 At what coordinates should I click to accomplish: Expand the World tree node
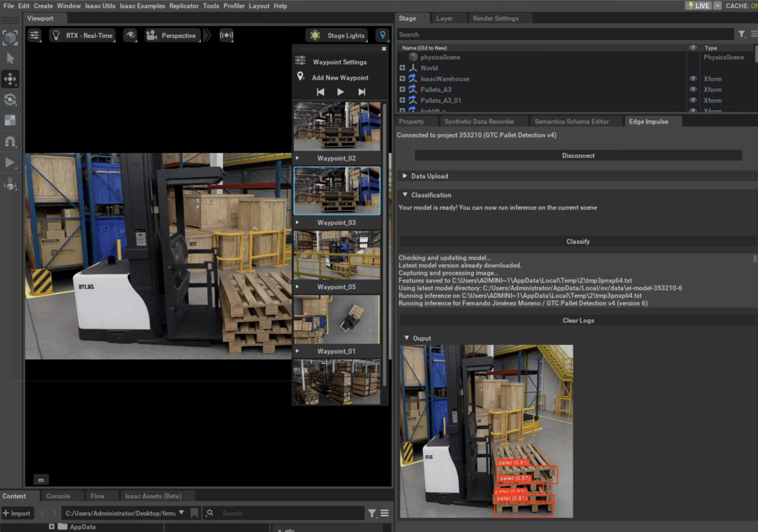click(402, 68)
